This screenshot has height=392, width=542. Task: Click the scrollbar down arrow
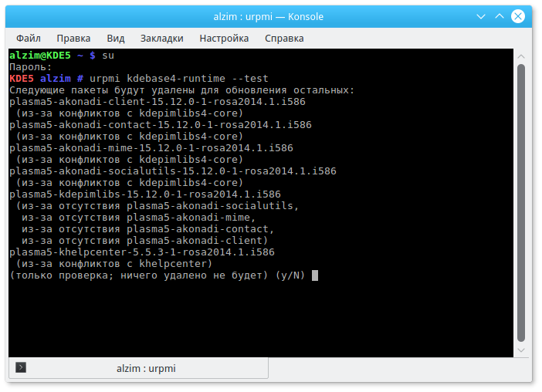(x=521, y=350)
